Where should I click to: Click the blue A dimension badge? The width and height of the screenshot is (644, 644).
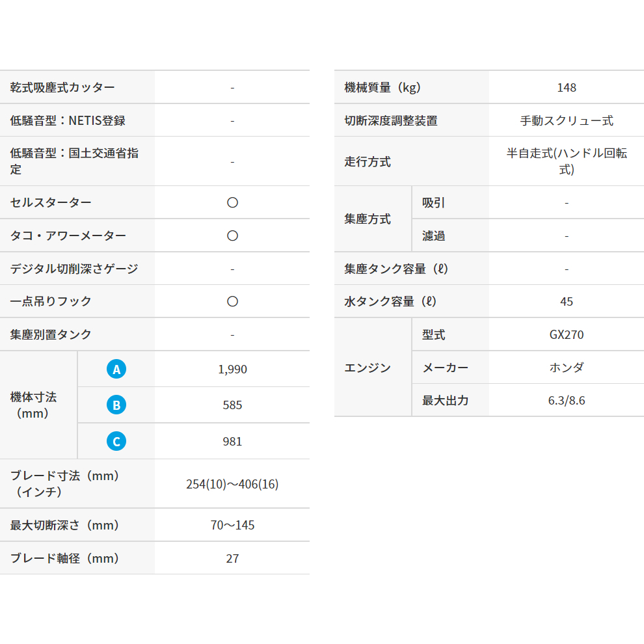[116, 369]
